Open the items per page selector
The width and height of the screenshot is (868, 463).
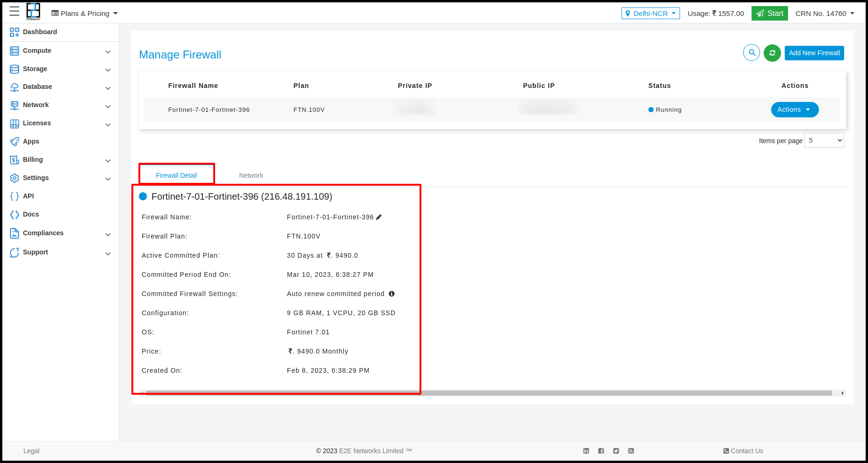(x=824, y=140)
